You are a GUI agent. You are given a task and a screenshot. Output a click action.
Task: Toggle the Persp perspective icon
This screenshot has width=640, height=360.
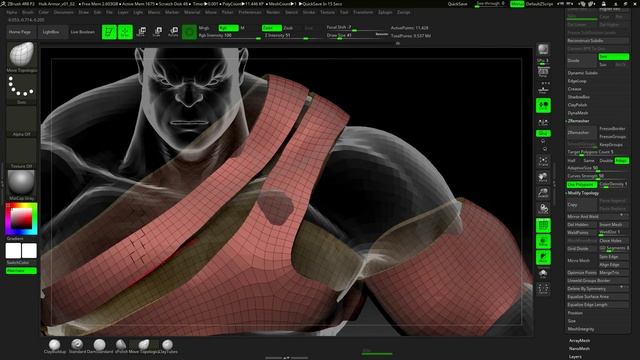pos(543,72)
